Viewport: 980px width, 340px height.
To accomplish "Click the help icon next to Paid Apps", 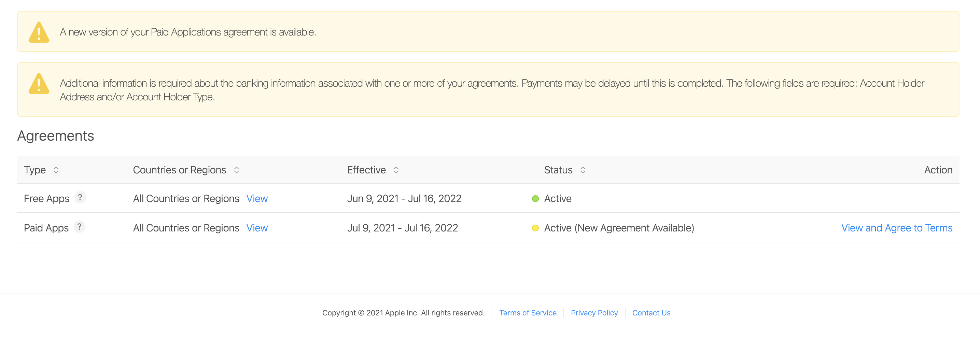I will coord(79,227).
